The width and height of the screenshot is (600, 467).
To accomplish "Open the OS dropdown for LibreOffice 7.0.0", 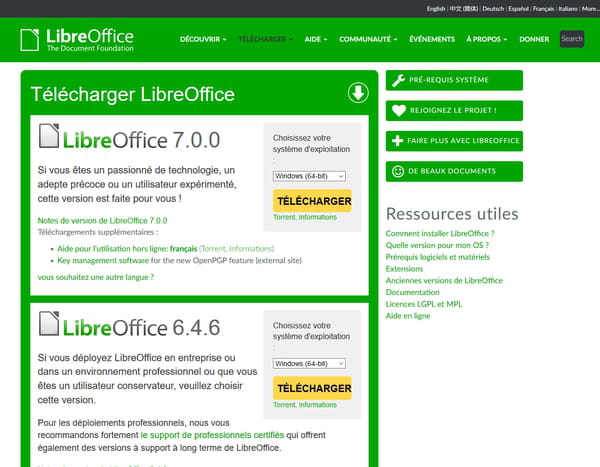I will 309,176.
